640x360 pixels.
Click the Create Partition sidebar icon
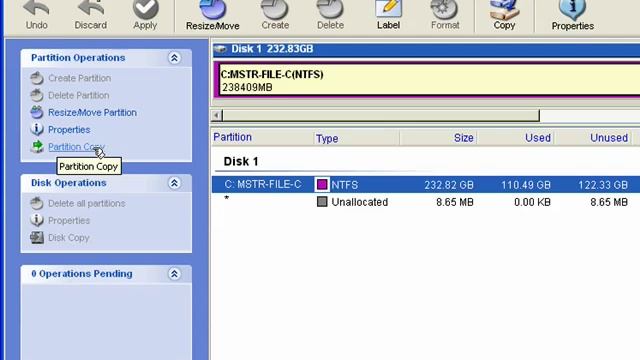click(x=37, y=78)
